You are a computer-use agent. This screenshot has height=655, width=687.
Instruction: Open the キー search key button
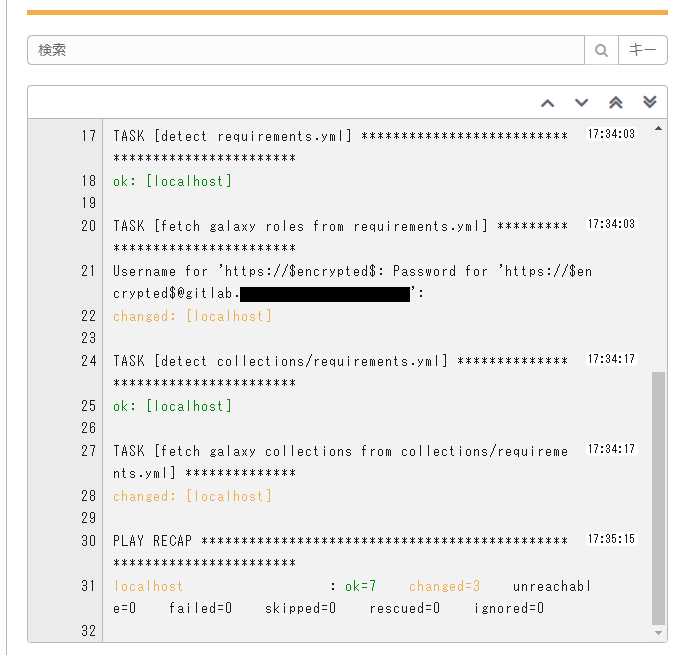point(643,50)
